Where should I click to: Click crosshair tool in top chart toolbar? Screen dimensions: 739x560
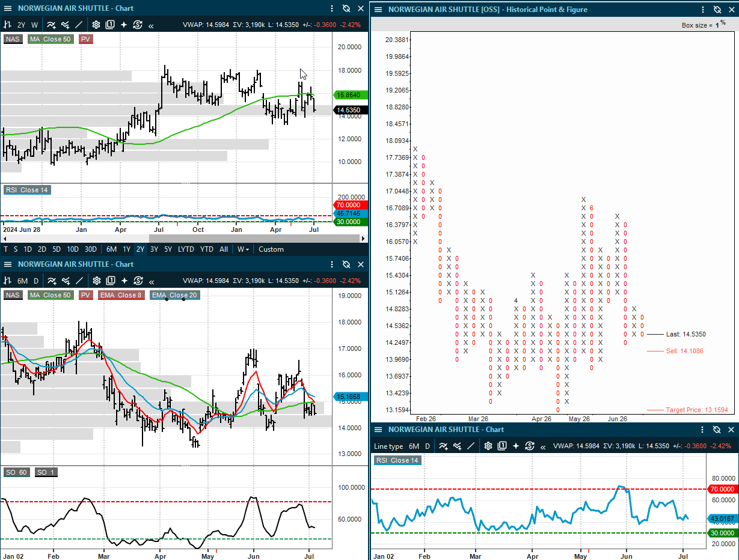tap(124, 25)
